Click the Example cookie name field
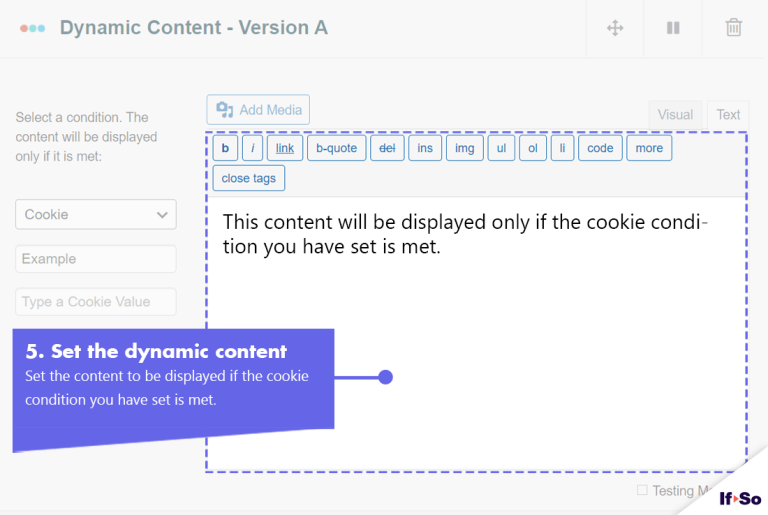Viewport: 768px width, 515px height. (96, 259)
